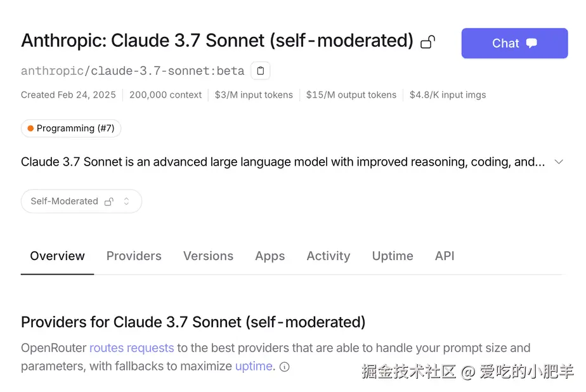Viewport: 586px width, 392px height.
Task: Expand the truncated model description
Action: click(559, 162)
